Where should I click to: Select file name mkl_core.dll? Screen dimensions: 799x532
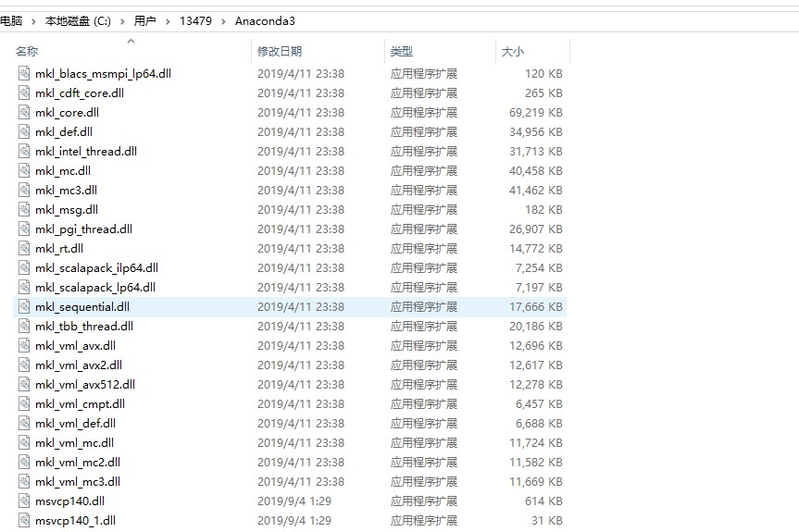[67, 113]
